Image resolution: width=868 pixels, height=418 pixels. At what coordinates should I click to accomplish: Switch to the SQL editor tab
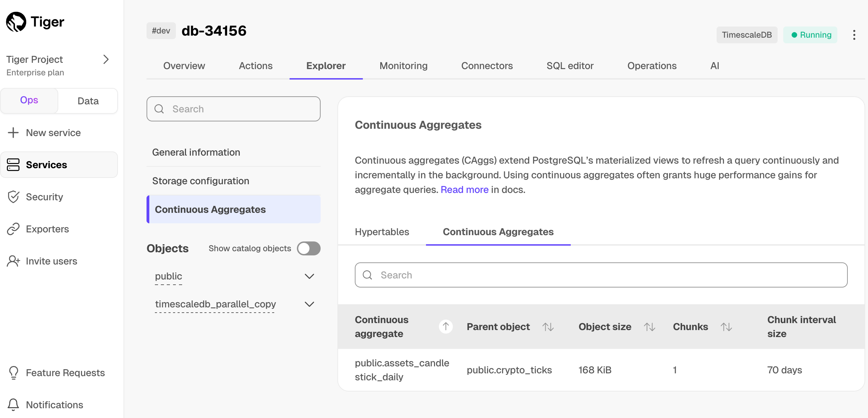click(x=570, y=66)
